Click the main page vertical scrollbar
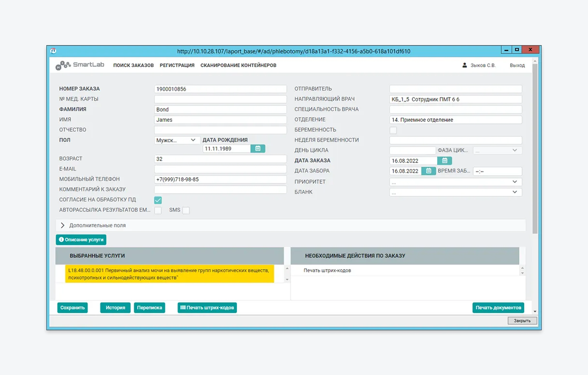Screen dimensions: 588x375 click(x=535, y=149)
